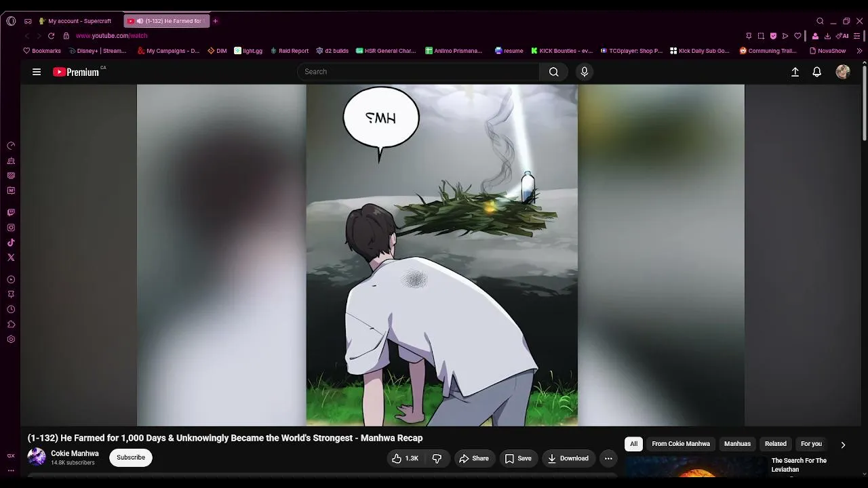Viewport: 868px width, 488px height.
Task: Open the TCGplayer bookmark
Action: [631, 51]
